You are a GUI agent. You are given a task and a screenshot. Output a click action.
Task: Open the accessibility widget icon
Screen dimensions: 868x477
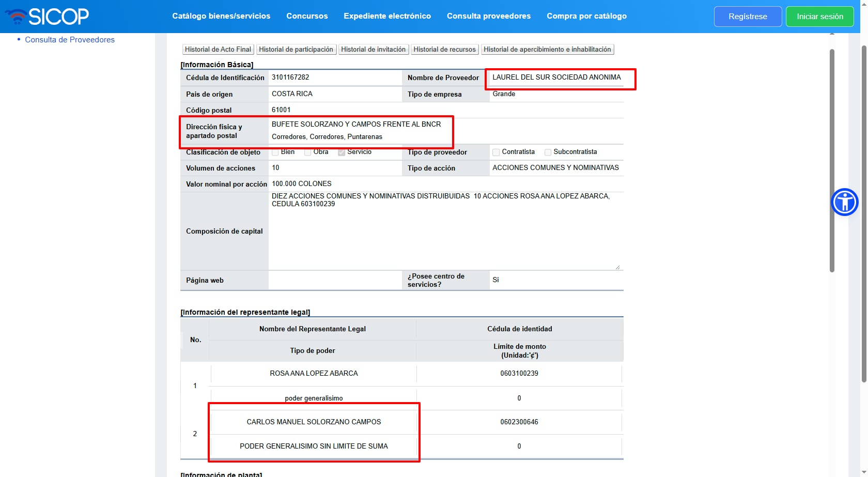click(844, 202)
